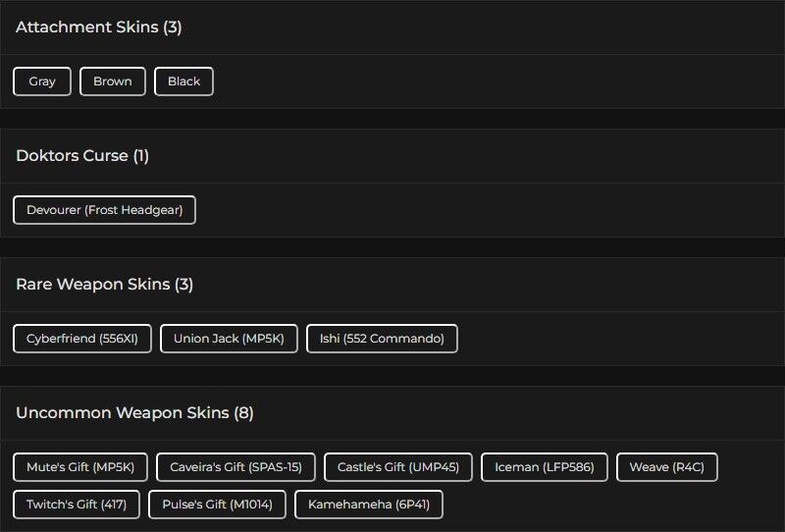Open Devourer (Frost Headgear) item
The width and height of the screenshot is (785, 532).
point(104,210)
